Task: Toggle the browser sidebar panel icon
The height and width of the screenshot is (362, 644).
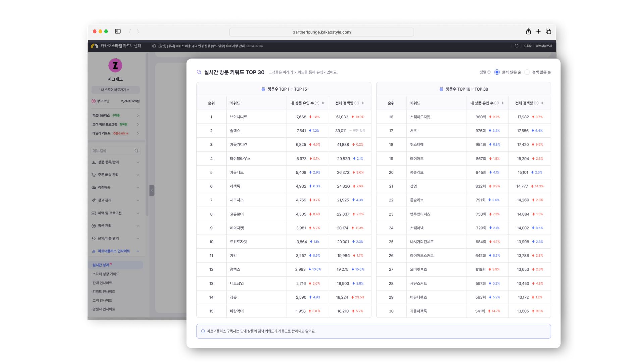Action: point(118,32)
